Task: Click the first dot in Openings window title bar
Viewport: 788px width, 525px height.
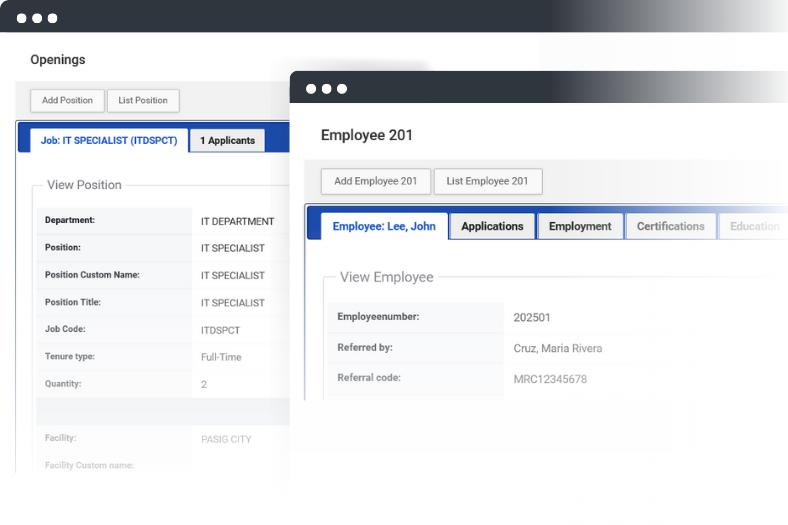Action: [21, 18]
